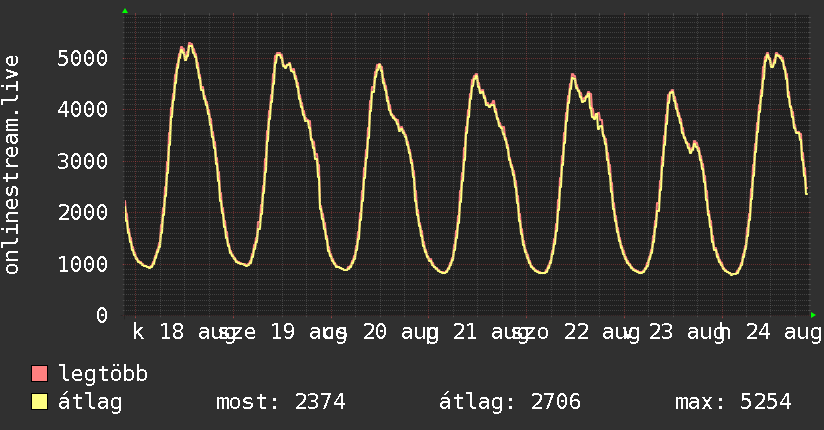Click the 5000 y-axis label

click(83, 58)
